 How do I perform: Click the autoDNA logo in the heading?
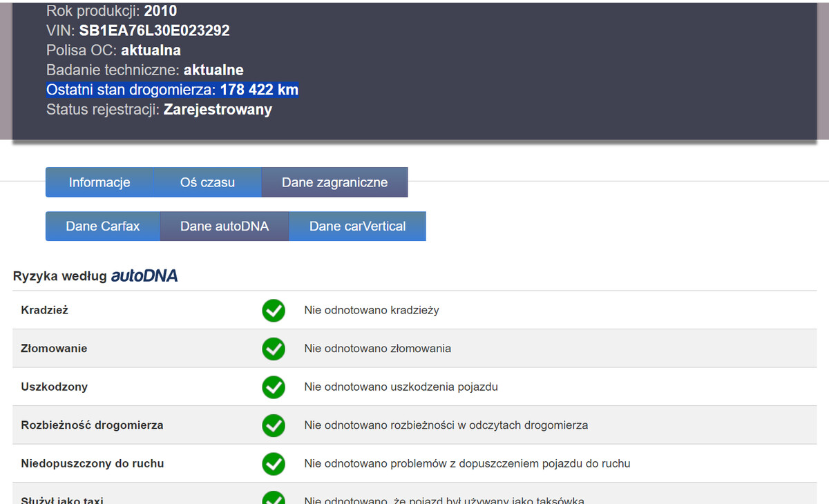(144, 276)
